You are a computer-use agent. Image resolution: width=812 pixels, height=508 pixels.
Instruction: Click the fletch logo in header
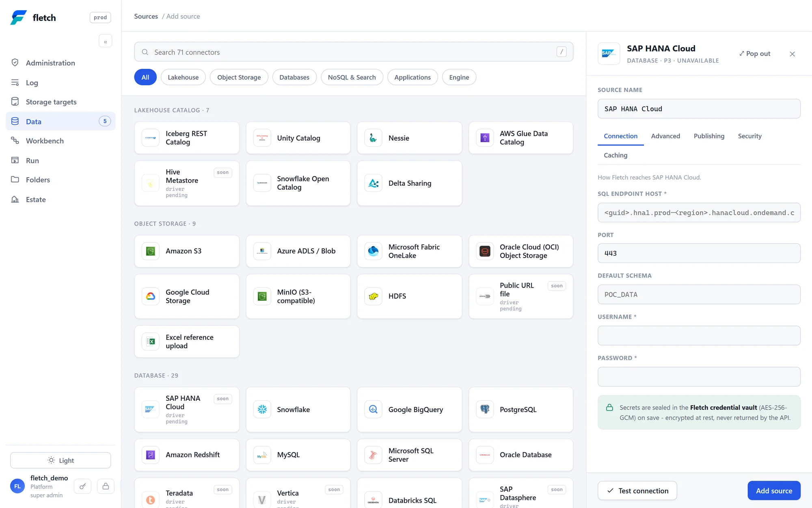pyautogui.click(x=19, y=17)
